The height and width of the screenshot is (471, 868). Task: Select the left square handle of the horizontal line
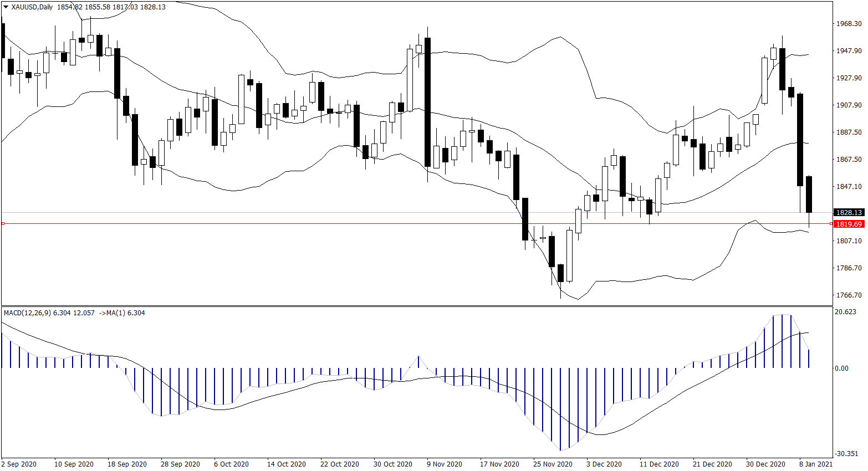3,223
